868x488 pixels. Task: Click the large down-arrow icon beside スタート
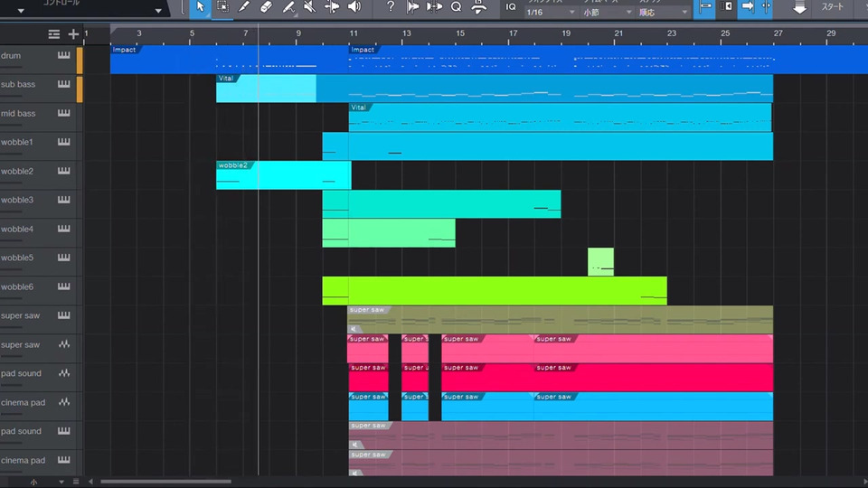(x=799, y=8)
